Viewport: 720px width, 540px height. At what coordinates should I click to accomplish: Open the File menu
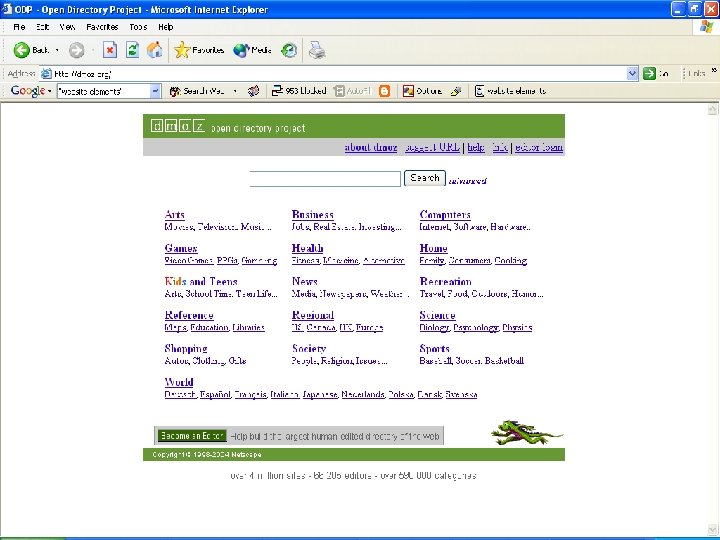click(19, 27)
